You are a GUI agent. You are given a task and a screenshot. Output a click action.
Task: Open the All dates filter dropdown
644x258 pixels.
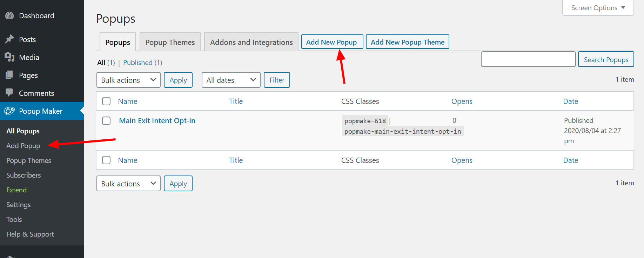(231, 80)
